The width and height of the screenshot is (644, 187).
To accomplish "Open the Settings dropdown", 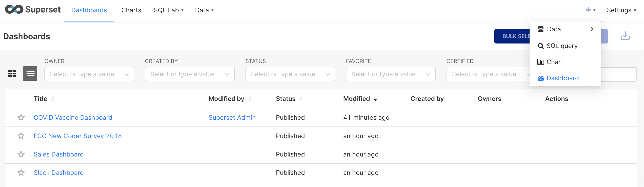I will pos(622,10).
